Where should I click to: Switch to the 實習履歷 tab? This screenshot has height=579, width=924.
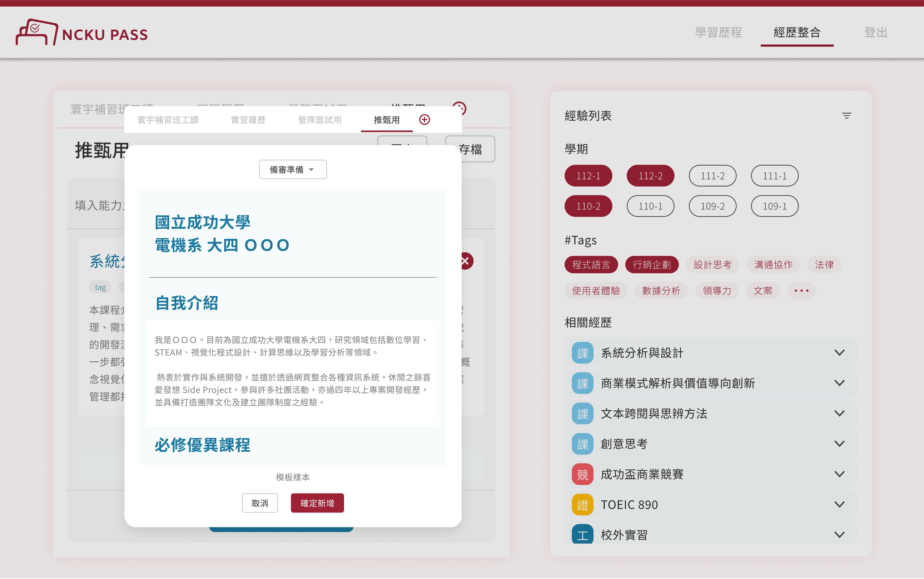point(248,120)
